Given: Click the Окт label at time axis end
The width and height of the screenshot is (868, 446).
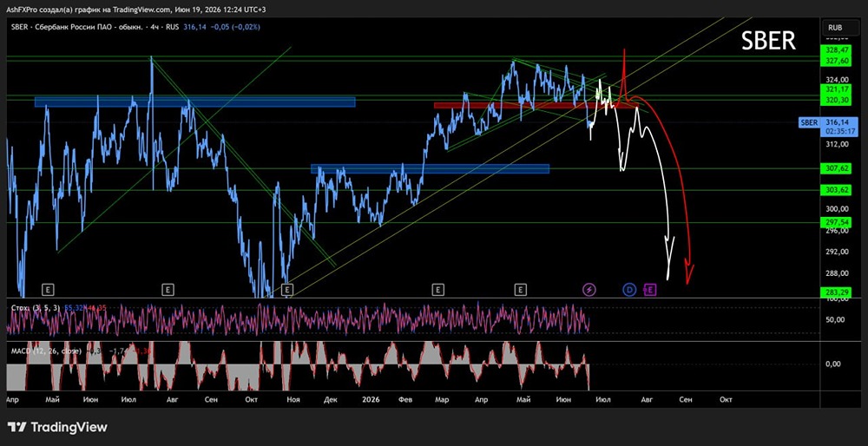Looking at the screenshot, I should click(726, 399).
